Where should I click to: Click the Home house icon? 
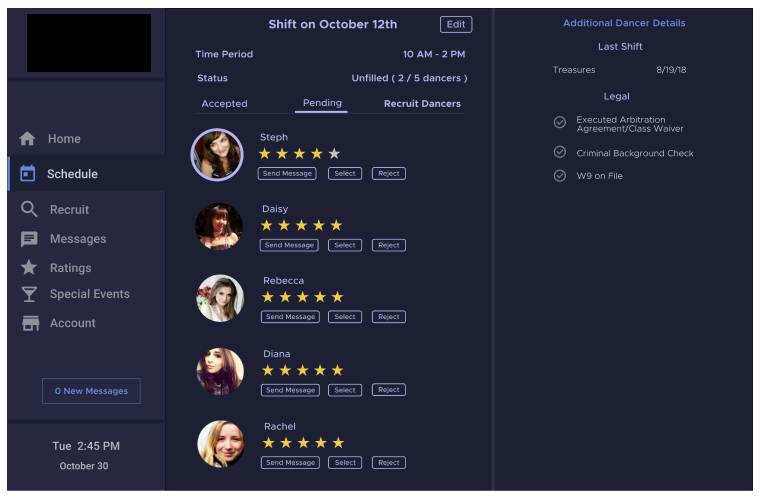(x=28, y=139)
